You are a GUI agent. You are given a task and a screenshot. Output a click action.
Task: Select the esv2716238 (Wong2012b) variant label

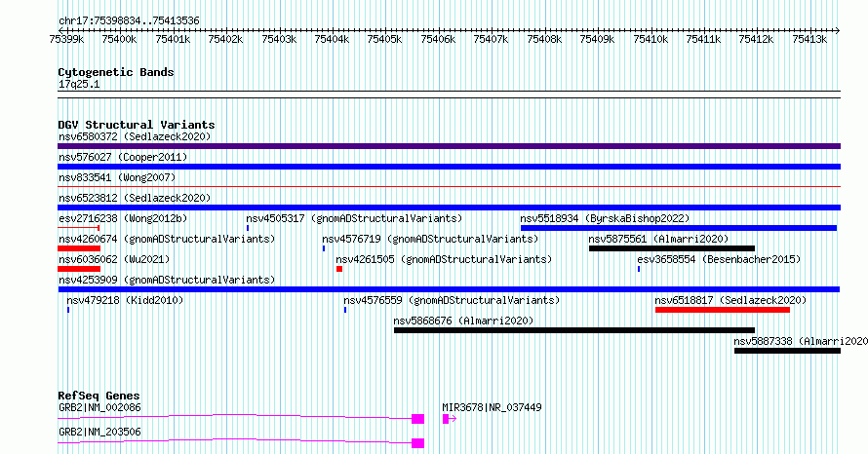click(x=123, y=218)
